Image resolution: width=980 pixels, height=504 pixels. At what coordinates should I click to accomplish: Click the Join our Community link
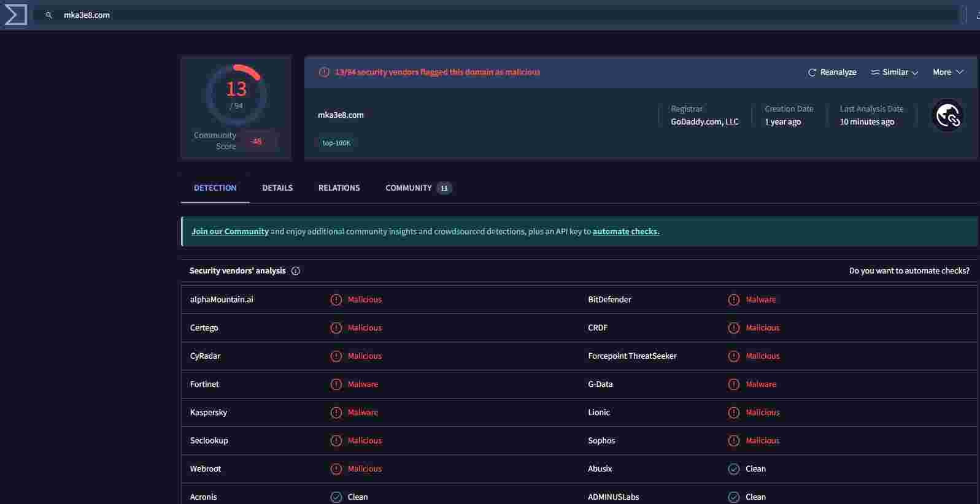(230, 232)
